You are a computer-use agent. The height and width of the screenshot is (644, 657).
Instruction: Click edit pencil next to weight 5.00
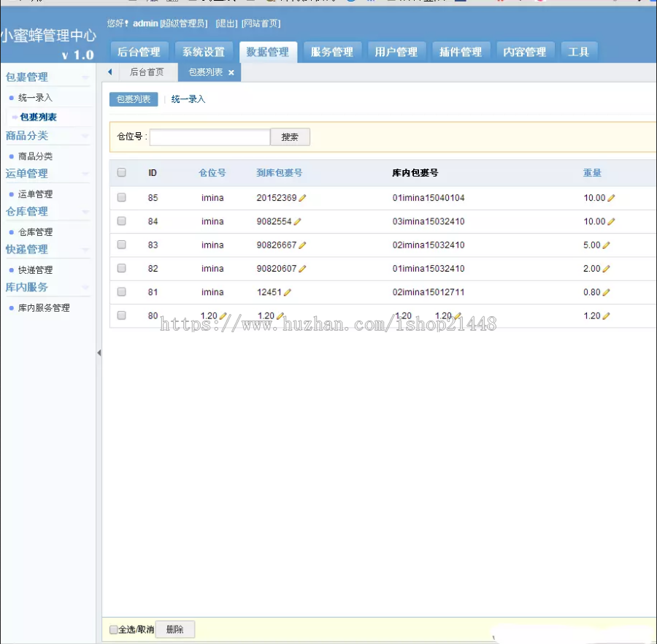pyautogui.click(x=607, y=245)
